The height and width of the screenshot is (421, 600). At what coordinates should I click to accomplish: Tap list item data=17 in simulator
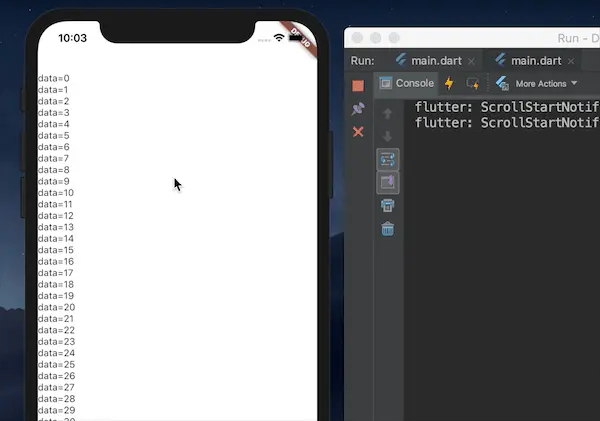pos(55,273)
